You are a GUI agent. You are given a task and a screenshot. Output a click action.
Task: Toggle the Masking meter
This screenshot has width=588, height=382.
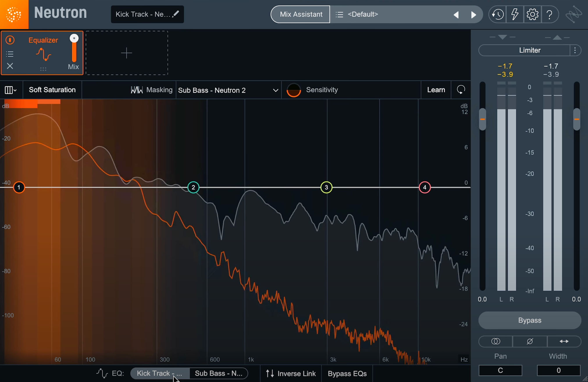151,90
